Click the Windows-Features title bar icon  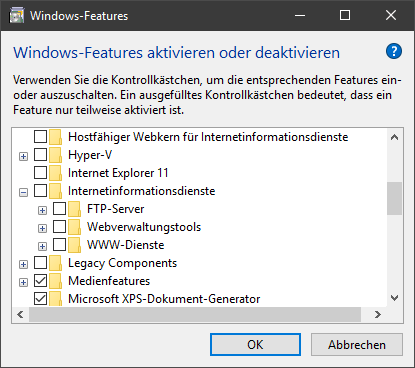(x=17, y=16)
